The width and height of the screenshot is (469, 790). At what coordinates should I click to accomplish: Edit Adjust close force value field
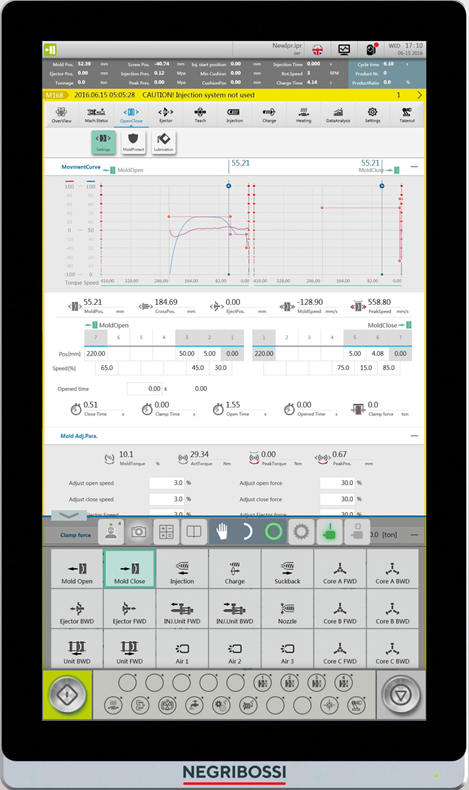pyautogui.click(x=338, y=499)
